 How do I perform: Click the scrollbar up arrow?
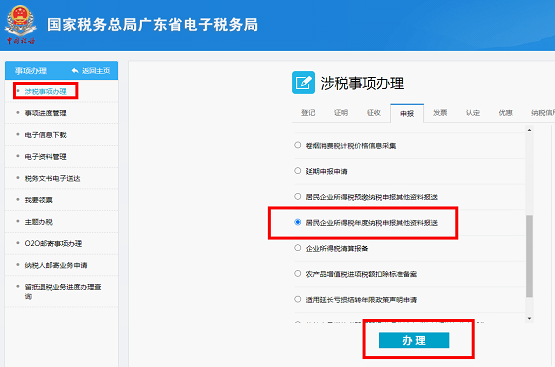[x=529, y=130]
